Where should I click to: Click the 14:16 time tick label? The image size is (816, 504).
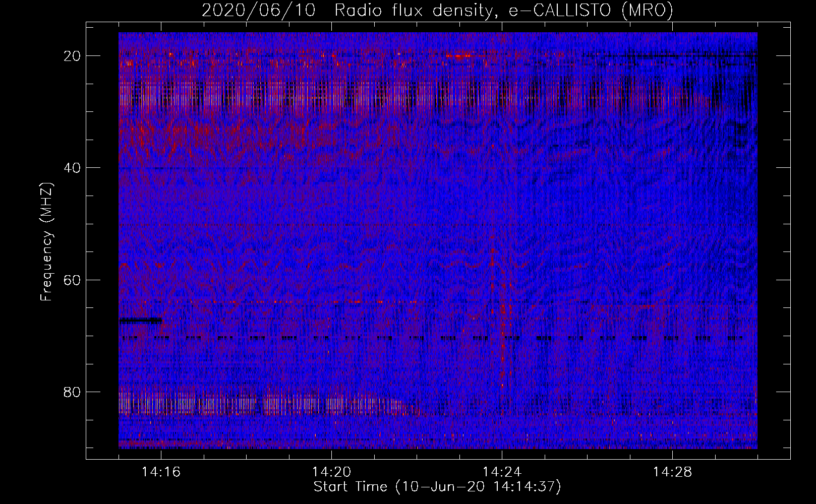[x=161, y=472]
